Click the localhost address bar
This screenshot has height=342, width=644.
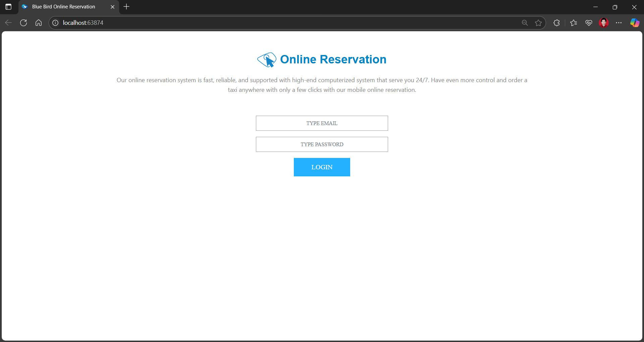268,23
